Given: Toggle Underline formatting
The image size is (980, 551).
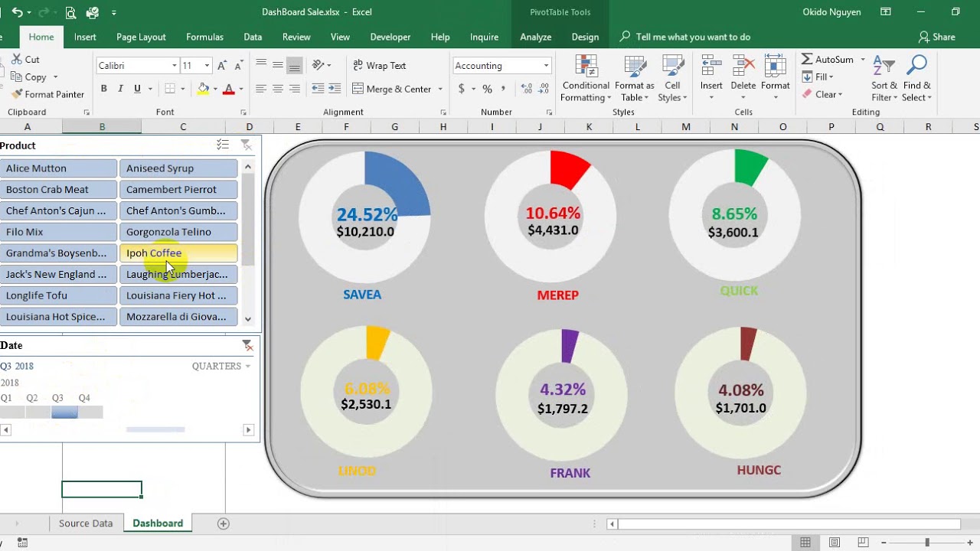Looking at the screenshot, I should [x=138, y=89].
